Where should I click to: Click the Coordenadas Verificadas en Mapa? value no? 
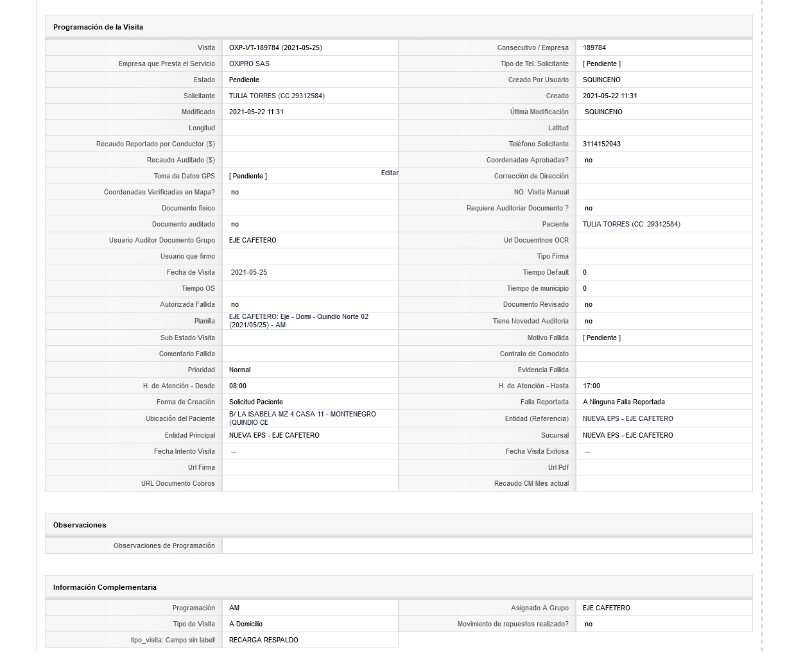[x=235, y=192]
